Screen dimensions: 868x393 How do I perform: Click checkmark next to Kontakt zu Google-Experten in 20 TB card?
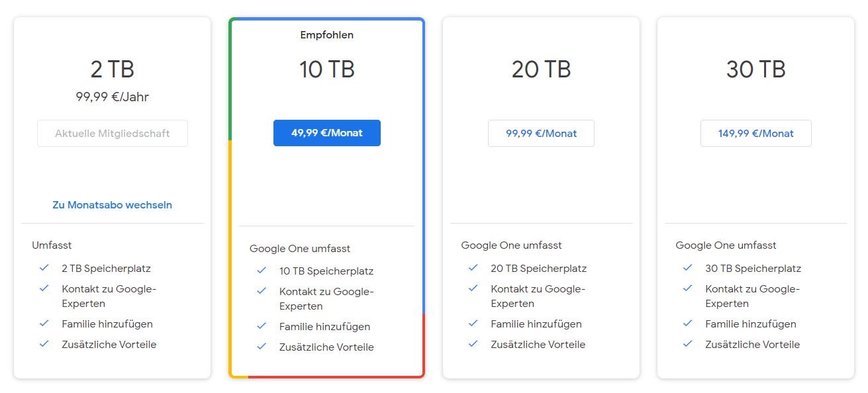click(473, 288)
